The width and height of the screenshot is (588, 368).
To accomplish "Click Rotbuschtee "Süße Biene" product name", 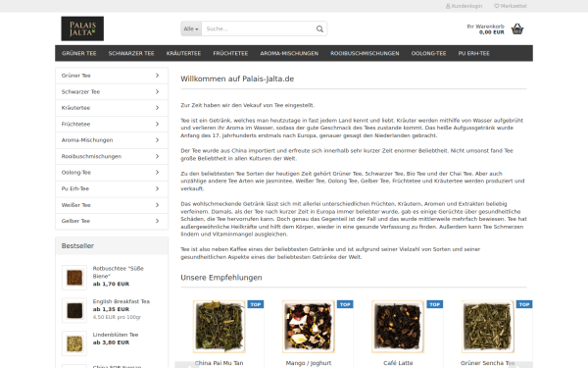I will coord(119,272).
